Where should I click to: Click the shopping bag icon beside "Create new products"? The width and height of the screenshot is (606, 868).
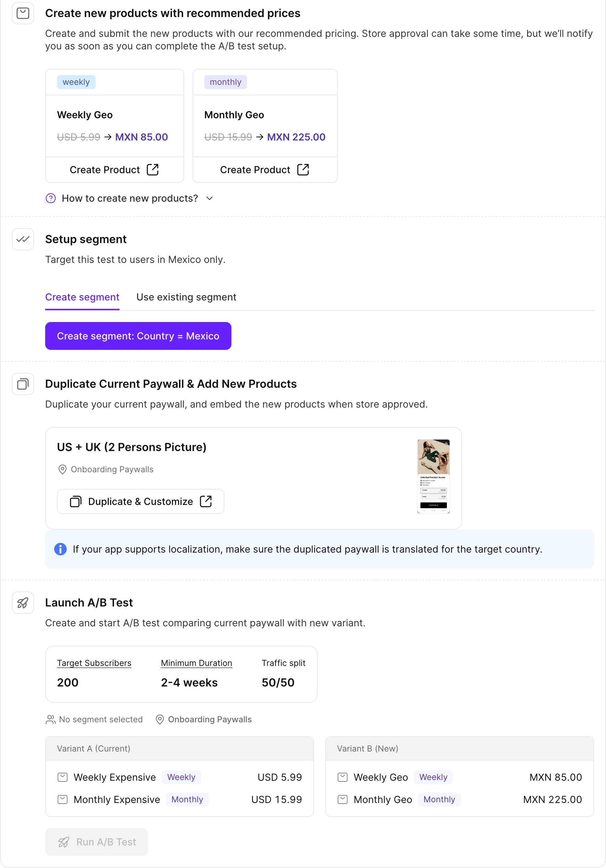click(23, 14)
